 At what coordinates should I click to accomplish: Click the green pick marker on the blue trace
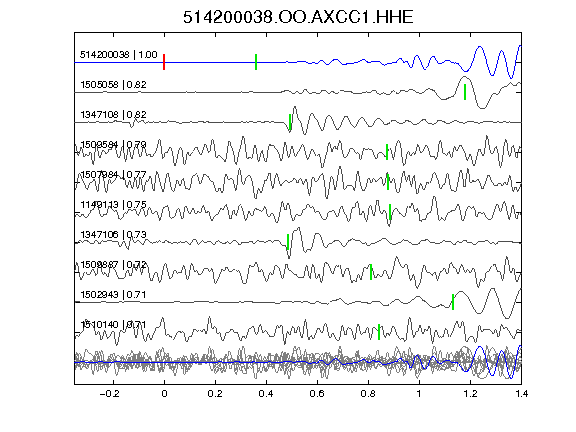pyautogui.click(x=256, y=62)
